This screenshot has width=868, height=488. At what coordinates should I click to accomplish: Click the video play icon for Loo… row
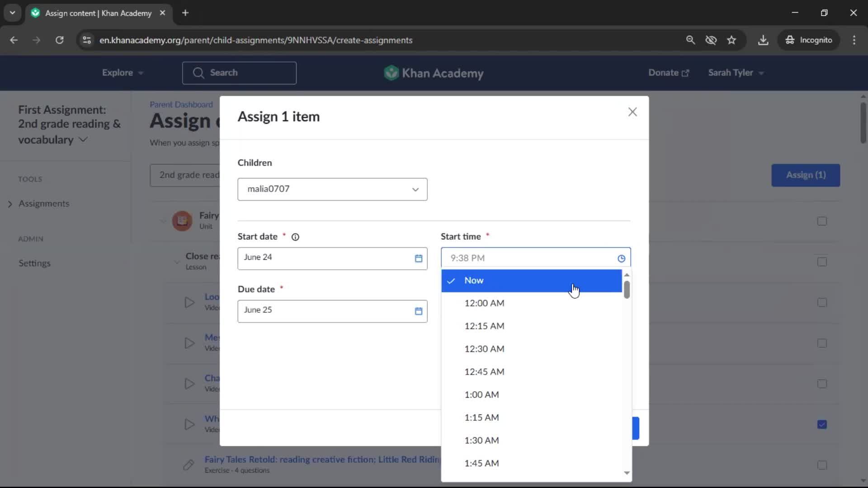(x=189, y=302)
